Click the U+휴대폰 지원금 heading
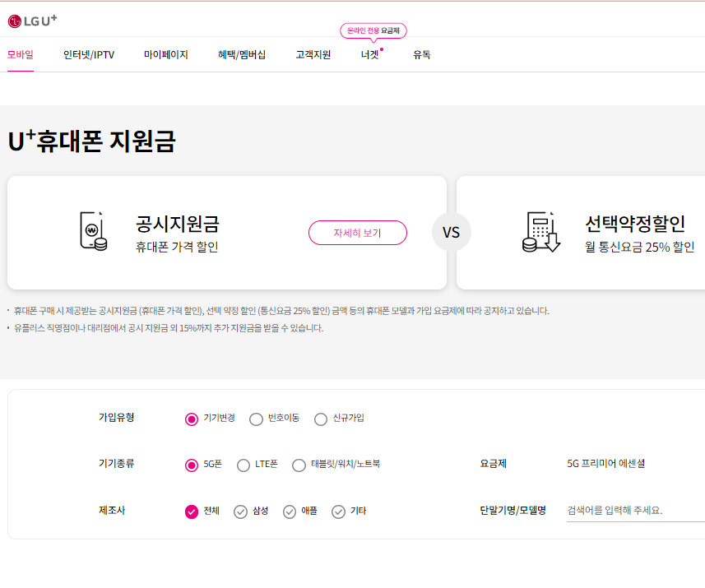Image resolution: width=705 pixels, height=588 pixels. pyautogui.click(x=91, y=141)
